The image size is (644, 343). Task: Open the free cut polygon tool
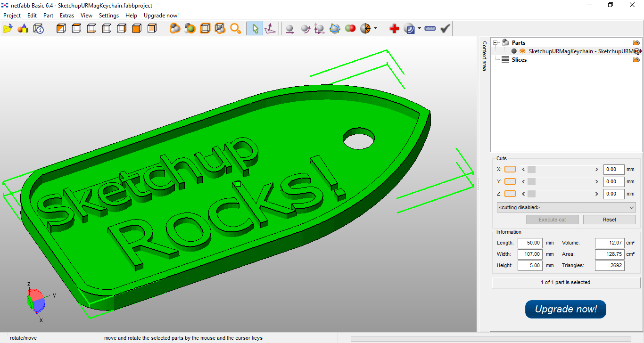335,29
